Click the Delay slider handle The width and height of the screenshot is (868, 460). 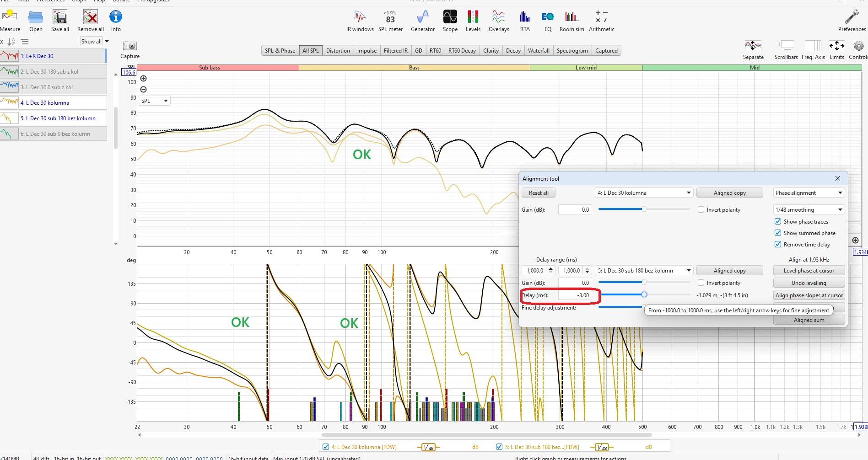tap(644, 295)
